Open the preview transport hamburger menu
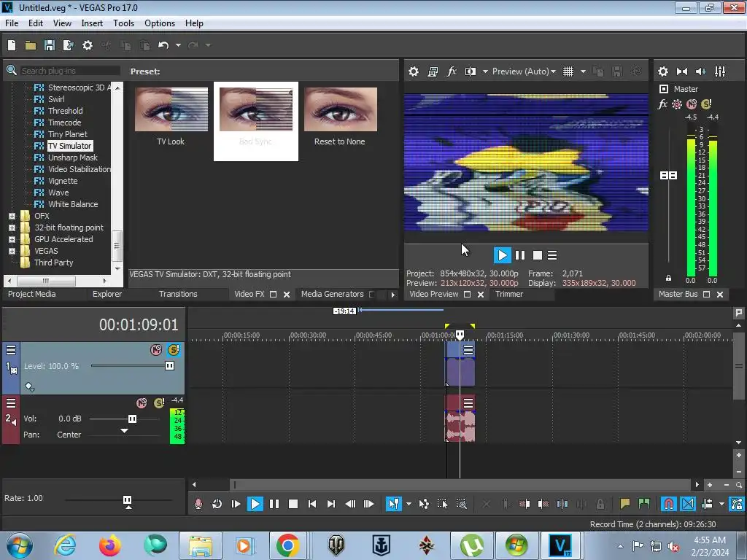This screenshot has width=747, height=560. (552, 255)
